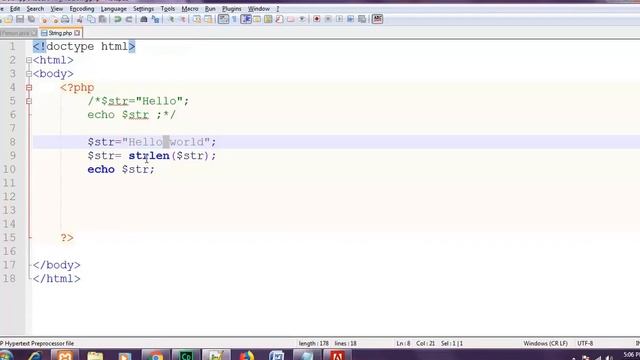Image resolution: width=640 pixels, height=360 pixels.
Task: Click the UTF-8 encoding status bar entry
Action: [585, 344]
